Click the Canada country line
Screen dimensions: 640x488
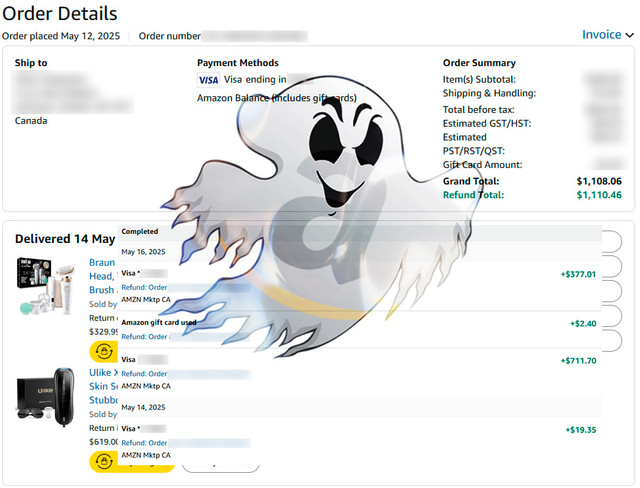pyautogui.click(x=31, y=121)
